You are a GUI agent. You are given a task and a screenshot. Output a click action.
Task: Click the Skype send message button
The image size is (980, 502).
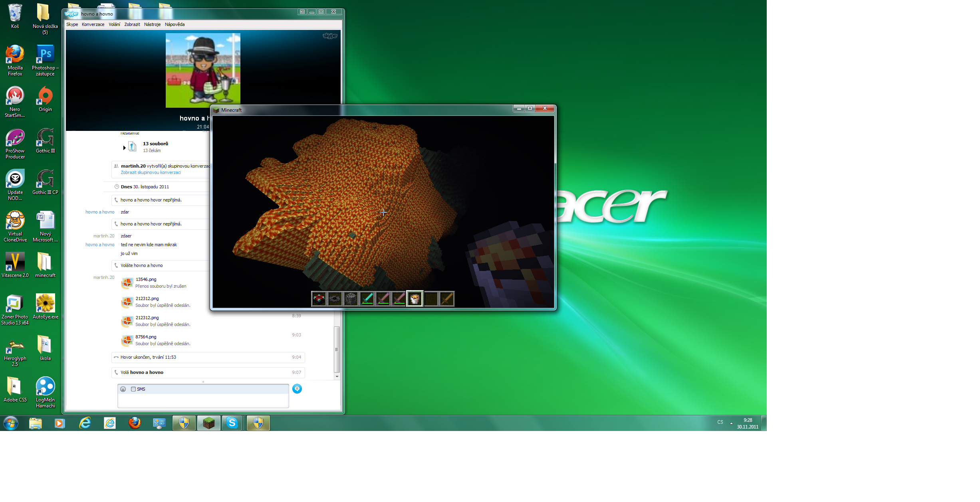[x=297, y=389]
